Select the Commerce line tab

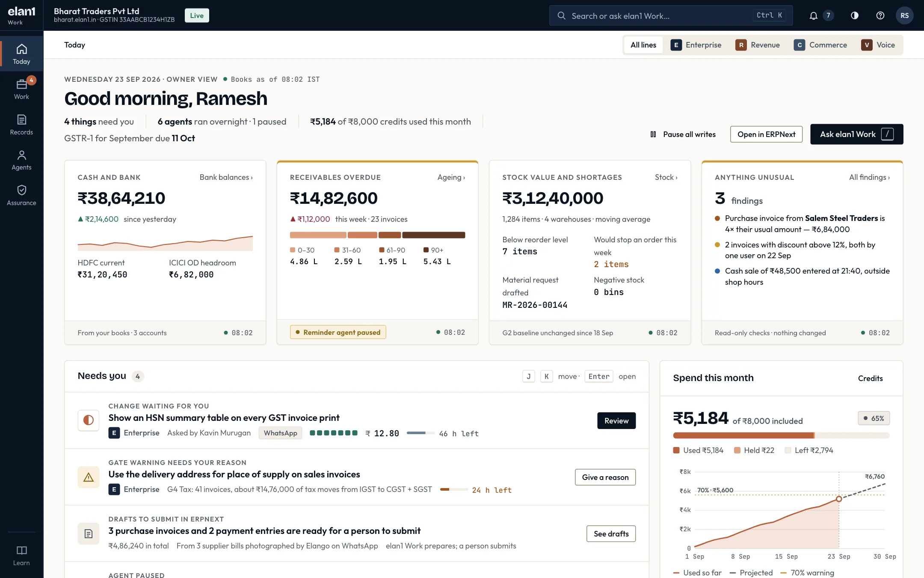click(x=820, y=45)
